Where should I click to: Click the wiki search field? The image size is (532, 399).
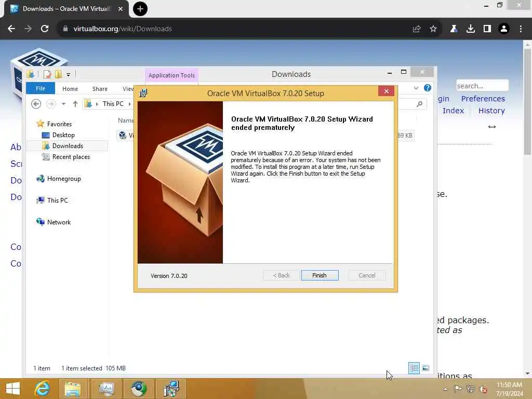point(482,86)
